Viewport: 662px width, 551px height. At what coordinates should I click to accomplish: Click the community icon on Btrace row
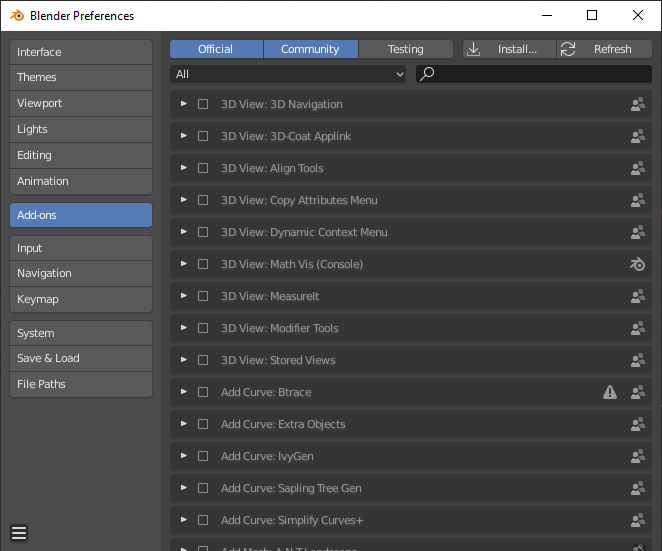click(x=638, y=392)
